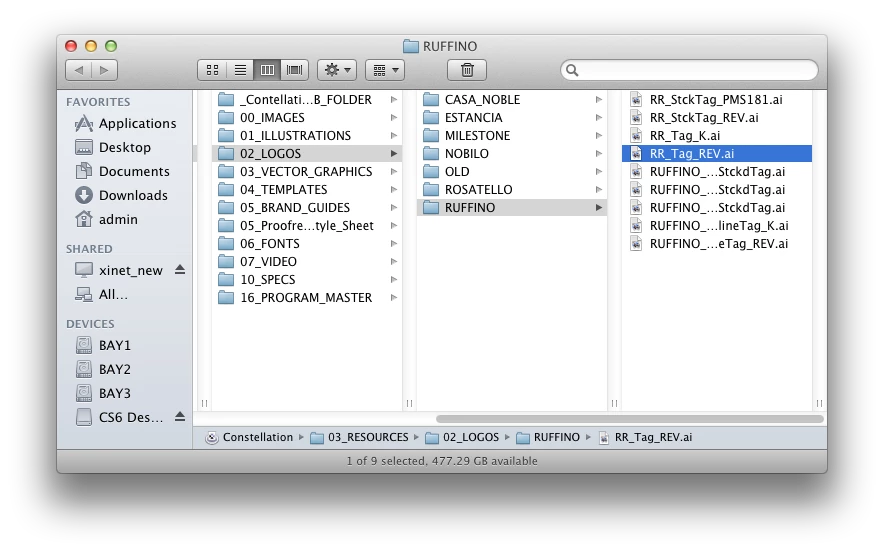Expand MILESTONE disclosure arrow

click(599, 136)
